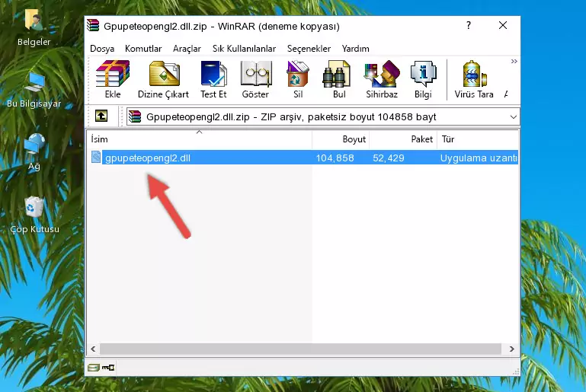Select Bu Bilgisayar desktop icon
Screen dimensions: 586x392
[34, 90]
